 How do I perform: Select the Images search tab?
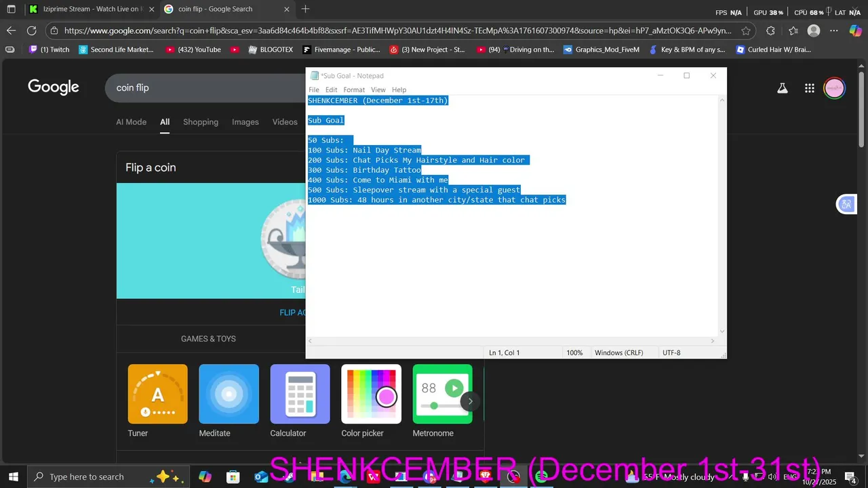(x=245, y=122)
